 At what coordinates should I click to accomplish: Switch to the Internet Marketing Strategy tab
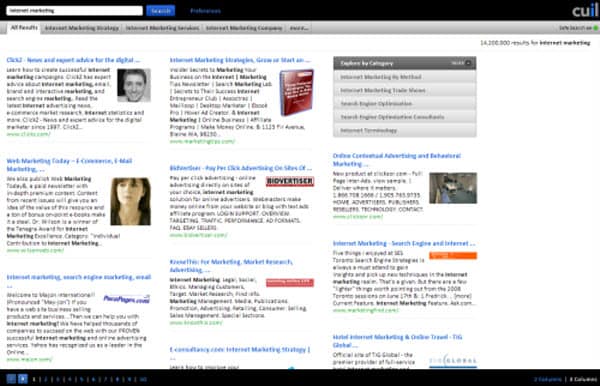(x=82, y=28)
